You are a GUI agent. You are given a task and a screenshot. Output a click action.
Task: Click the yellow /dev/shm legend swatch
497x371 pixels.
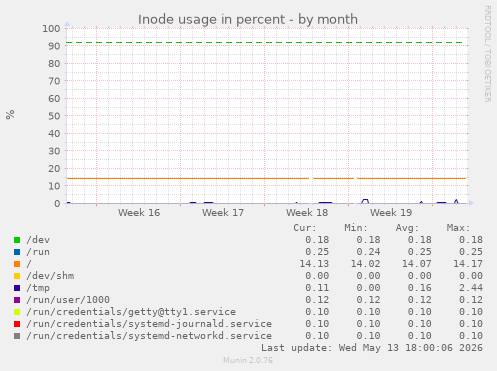tap(17, 276)
